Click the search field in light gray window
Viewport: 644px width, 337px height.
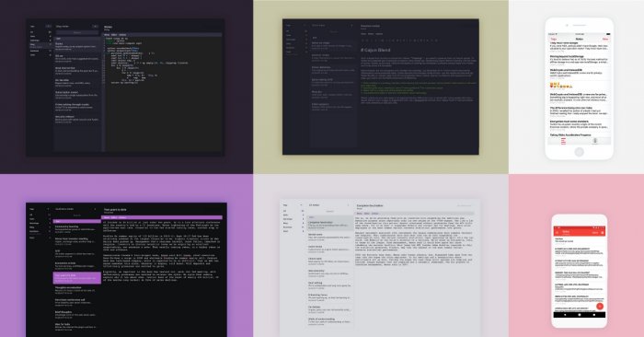[329, 211]
